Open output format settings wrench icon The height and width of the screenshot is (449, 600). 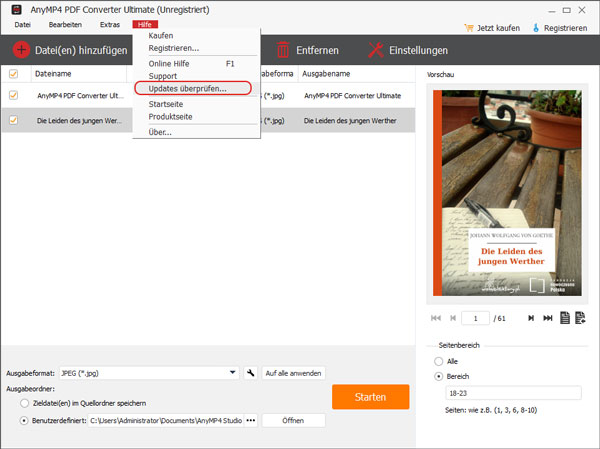(x=251, y=373)
